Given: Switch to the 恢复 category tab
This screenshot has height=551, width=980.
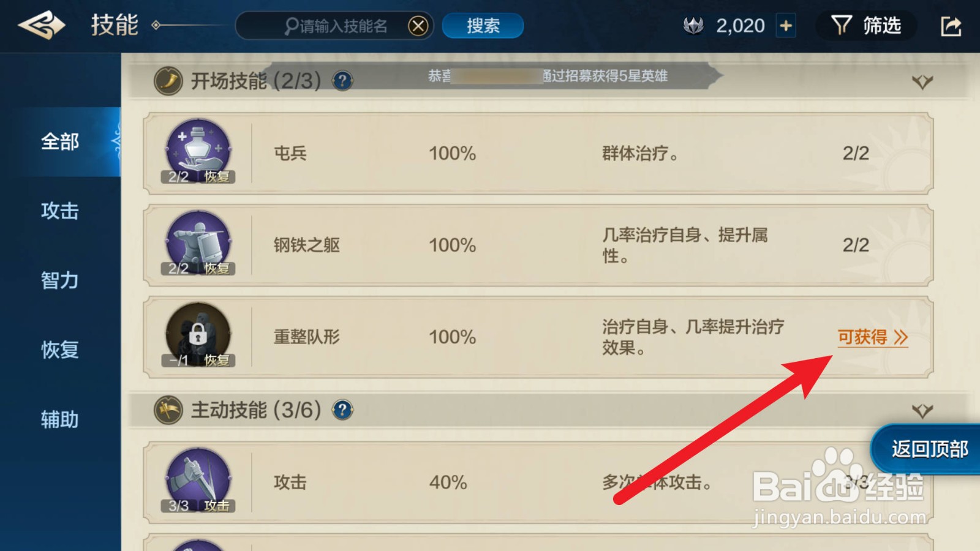Looking at the screenshot, I should tap(60, 350).
